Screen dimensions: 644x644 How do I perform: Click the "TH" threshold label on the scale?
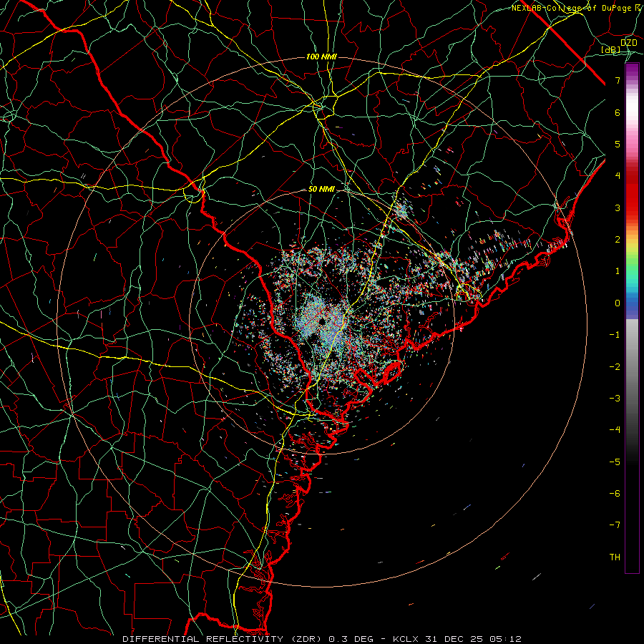point(615,557)
